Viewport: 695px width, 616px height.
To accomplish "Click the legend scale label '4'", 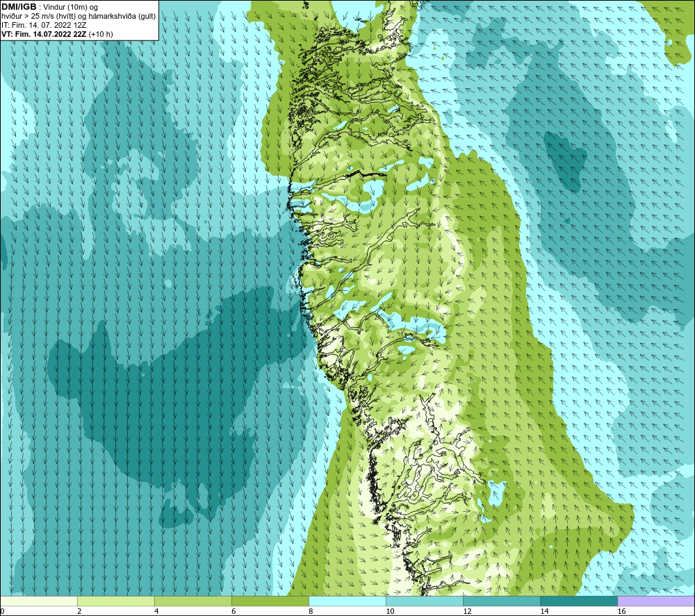I will (156, 611).
